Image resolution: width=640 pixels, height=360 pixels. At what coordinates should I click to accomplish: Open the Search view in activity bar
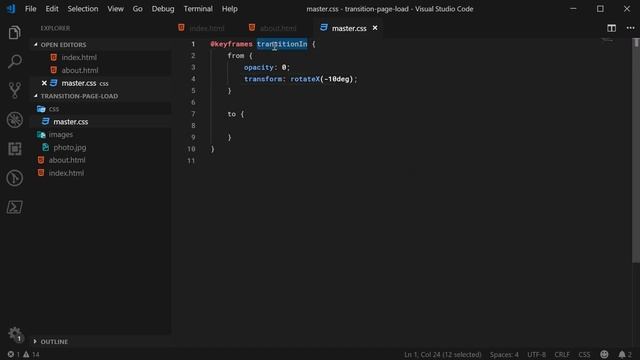[x=14, y=62]
